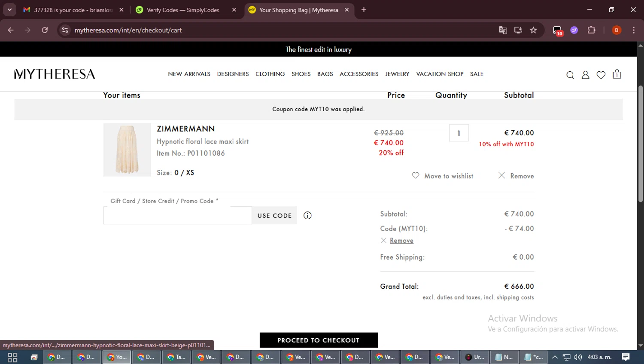The image size is (644, 364).
Task: Close the Verify Codes SimplyCodes tab
Action: click(234, 10)
